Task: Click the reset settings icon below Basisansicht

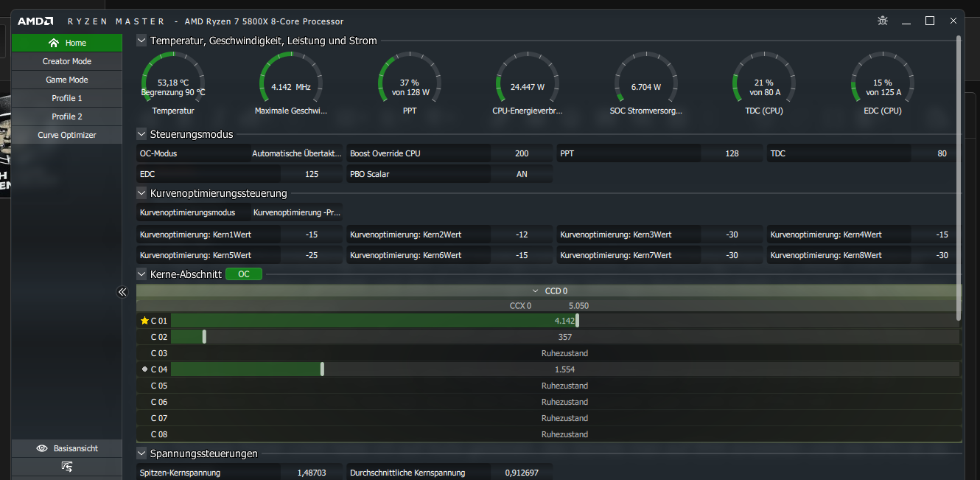Action: 67,467
